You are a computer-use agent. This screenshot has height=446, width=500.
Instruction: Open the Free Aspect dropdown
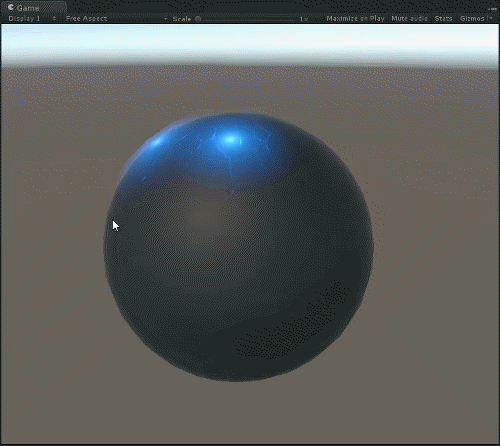[116, 19]
